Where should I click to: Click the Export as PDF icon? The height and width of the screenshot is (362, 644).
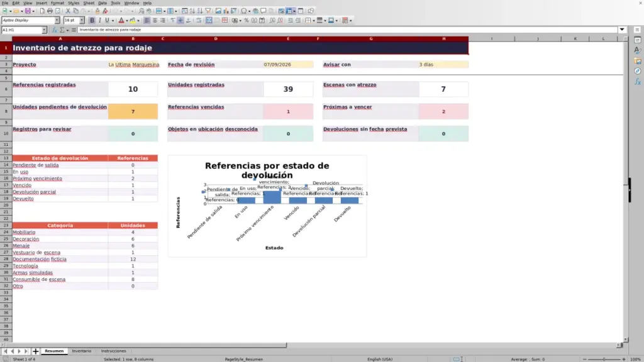pyautogui.click(x=42, y=11)
